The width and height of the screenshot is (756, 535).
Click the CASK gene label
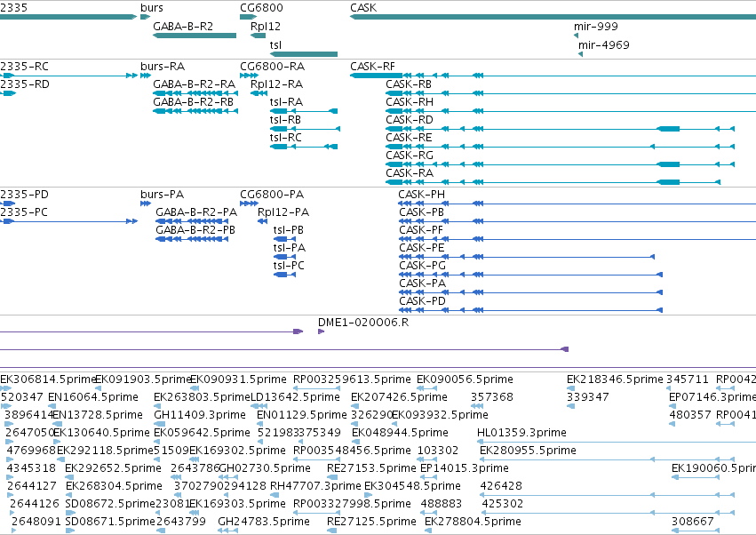point(363,8)
